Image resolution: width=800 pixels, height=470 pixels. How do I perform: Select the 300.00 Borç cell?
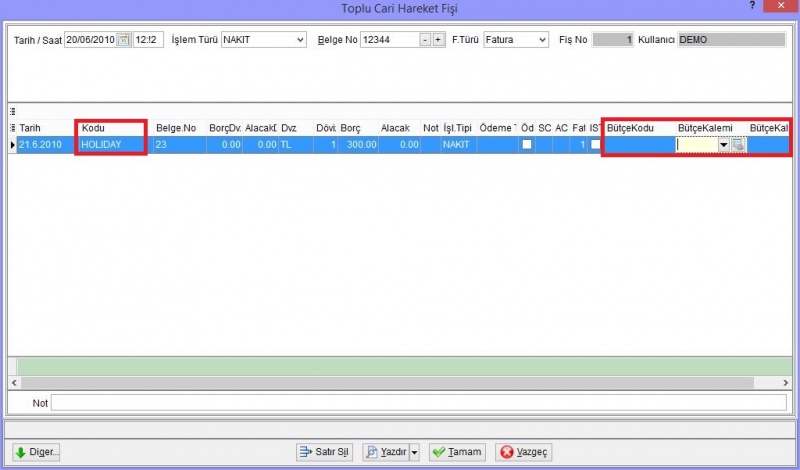click(x=358, y=144)
